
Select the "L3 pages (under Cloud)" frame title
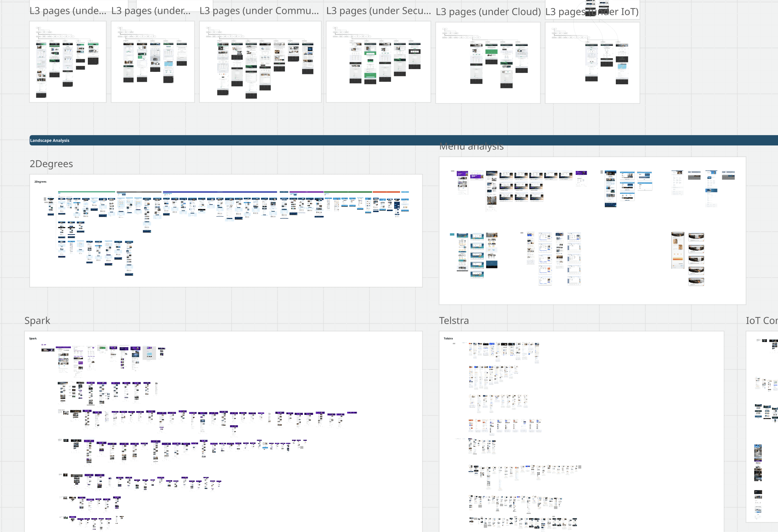(x=488, y=12)
